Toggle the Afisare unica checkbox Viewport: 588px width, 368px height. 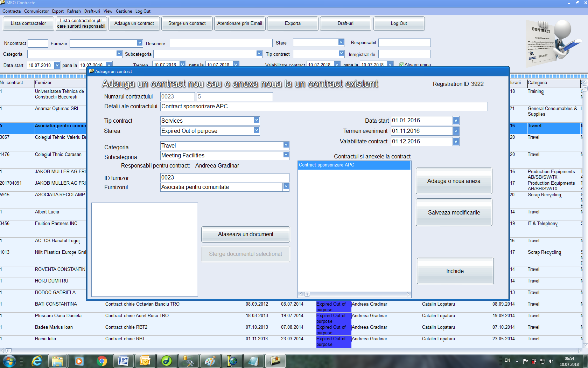click(401, 65)
